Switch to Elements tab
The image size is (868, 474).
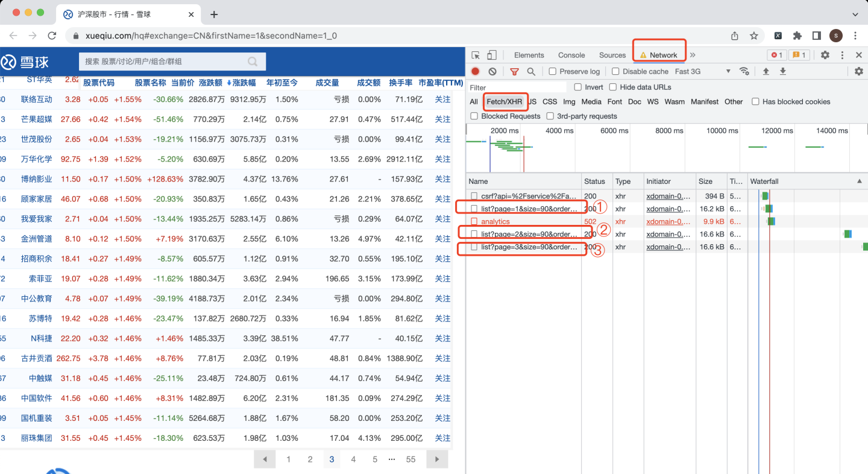pyautogui.click(x=529, y=55)
